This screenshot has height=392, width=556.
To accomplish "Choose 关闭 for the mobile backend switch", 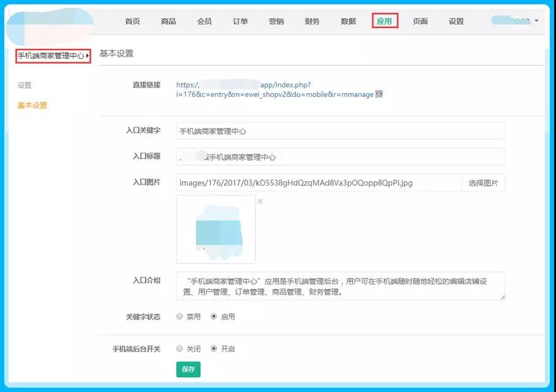I will click(x=179, y=349).
